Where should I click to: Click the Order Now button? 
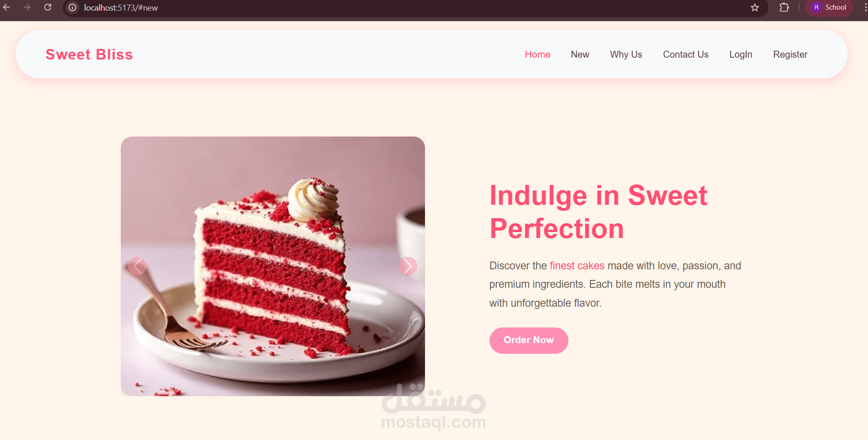pyautogui.click(x=529, y=340)
